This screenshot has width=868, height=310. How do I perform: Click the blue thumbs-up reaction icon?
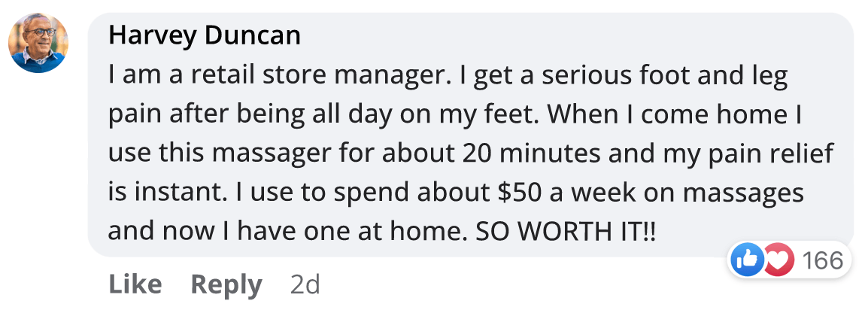[x=746, y=260]
